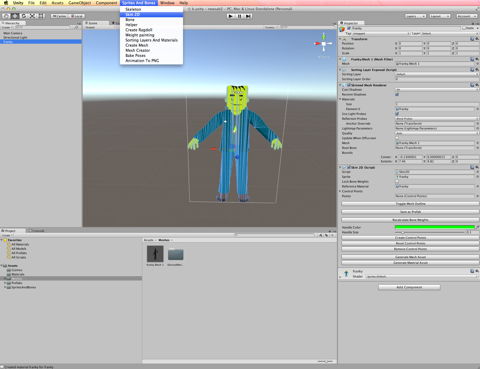Enable the Lock Bone Weights checkbox
This screenshot has height=369, width=480.
pos(397,182)
